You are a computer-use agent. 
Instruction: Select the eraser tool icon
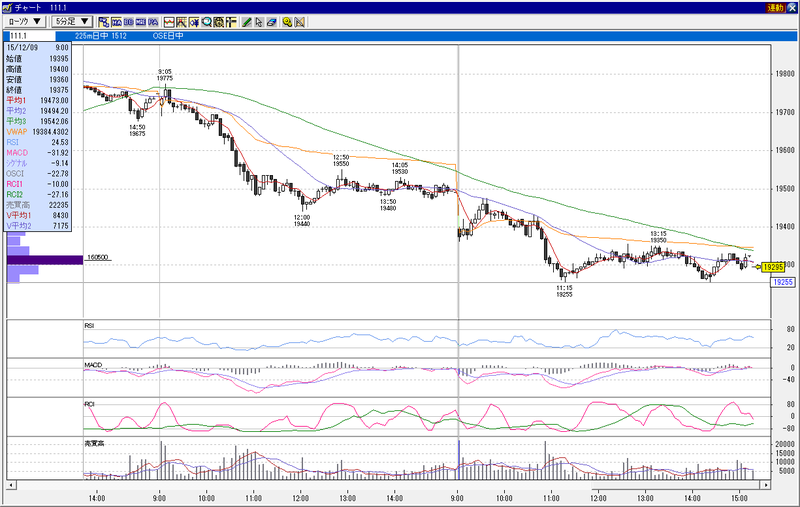tap(271, 22)
